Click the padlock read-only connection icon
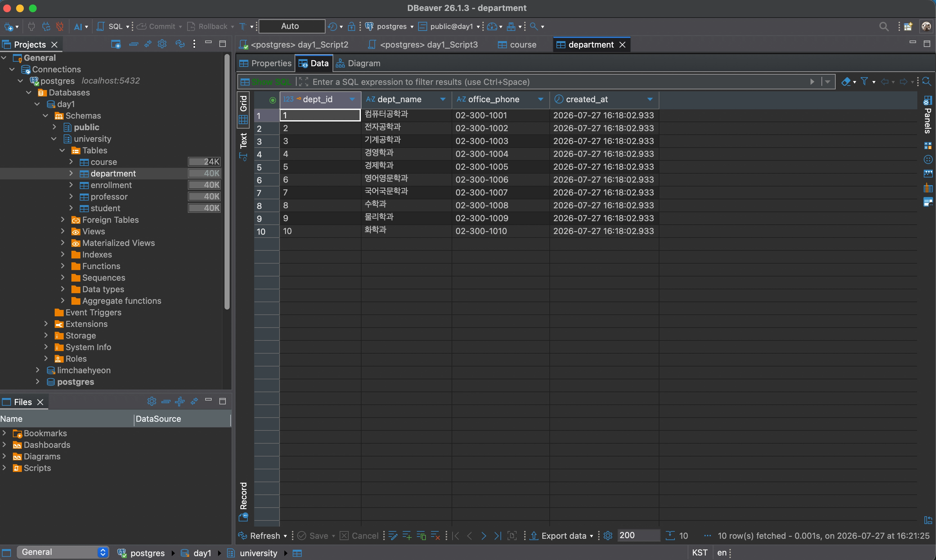The height and width of the screenshot is (560, 936). pyautogui.click(x=352, y=26)
